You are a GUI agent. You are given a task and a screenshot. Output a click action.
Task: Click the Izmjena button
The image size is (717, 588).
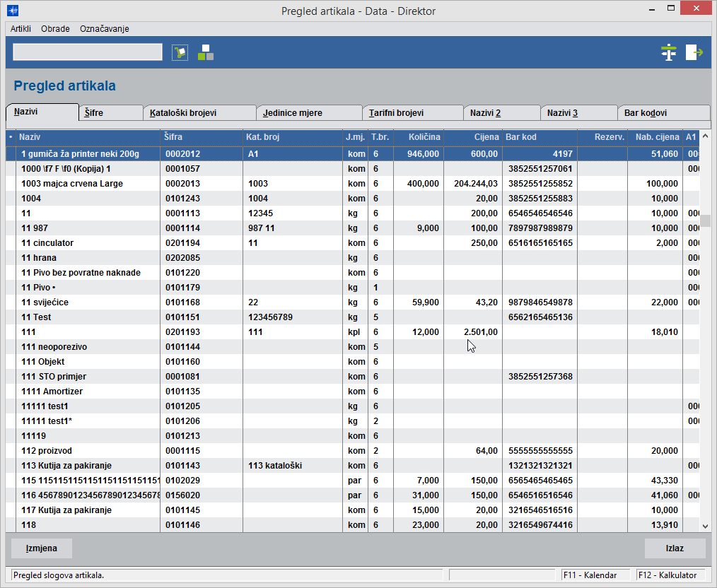[x=42, y=548]
